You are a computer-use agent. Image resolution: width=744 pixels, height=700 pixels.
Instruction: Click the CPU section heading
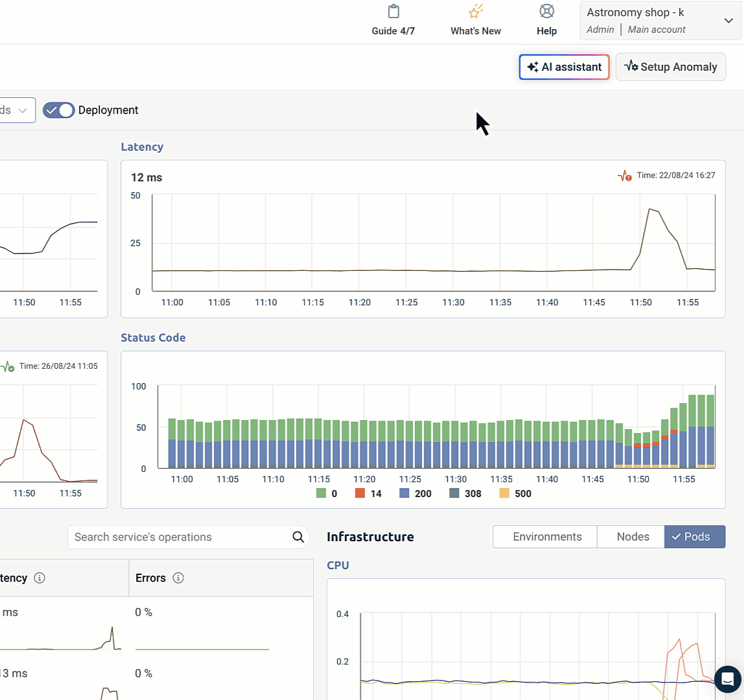point(338,565)
